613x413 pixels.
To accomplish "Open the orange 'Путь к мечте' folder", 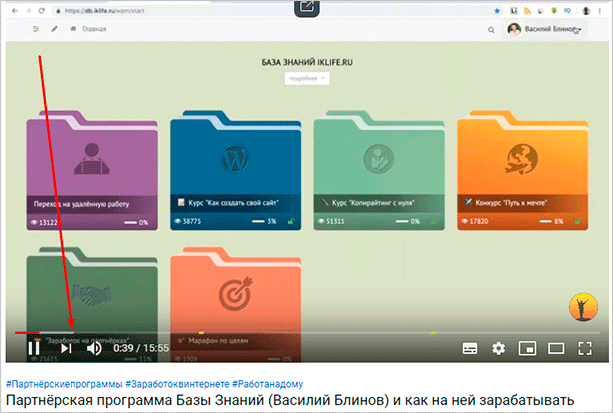I will [522, 170].
